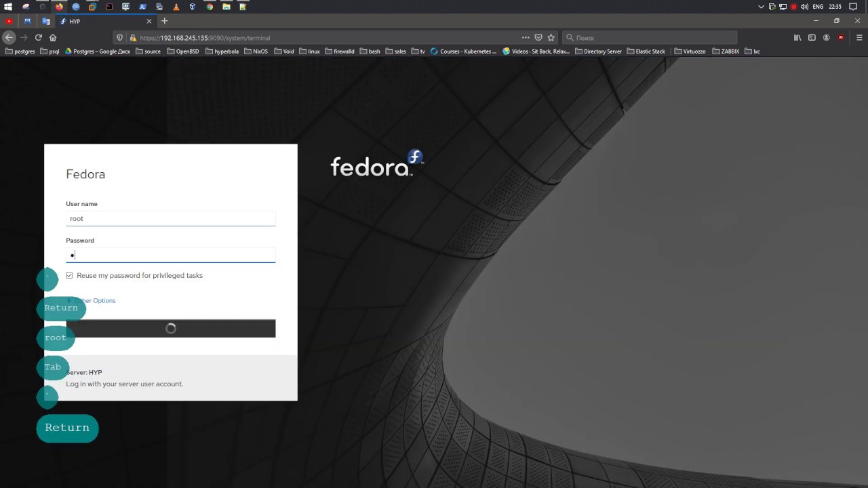Reload the current page
Image resolution: width=868 pixels, height=488 pixels.
(x=38, y=37)
